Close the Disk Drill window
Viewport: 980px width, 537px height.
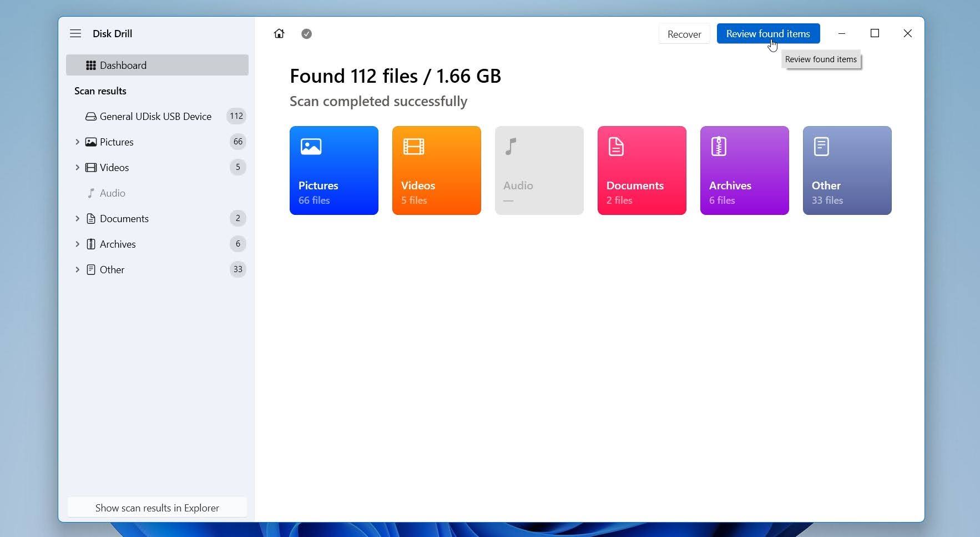click(908, 33)
